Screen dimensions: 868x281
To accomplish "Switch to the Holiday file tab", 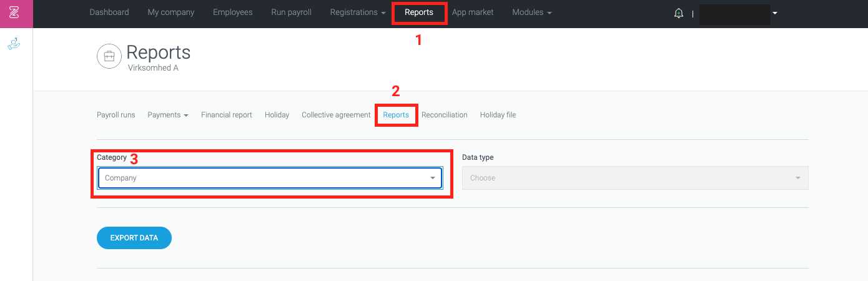I will pos(498,115).
